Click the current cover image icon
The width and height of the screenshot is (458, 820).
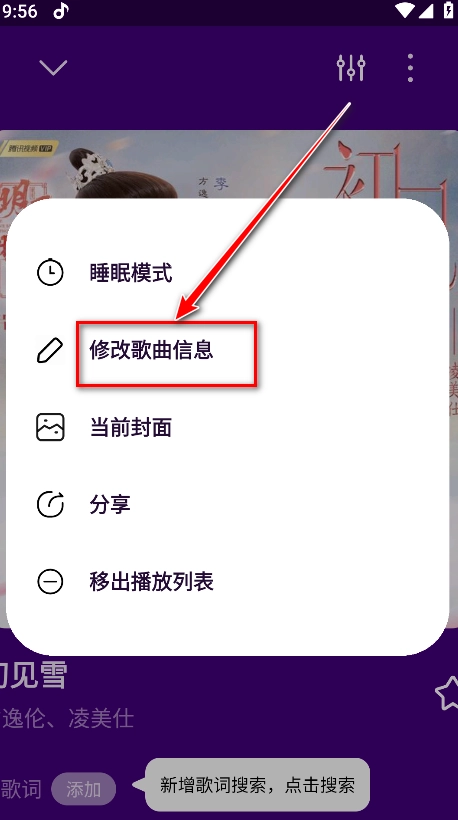click(50, 427)
